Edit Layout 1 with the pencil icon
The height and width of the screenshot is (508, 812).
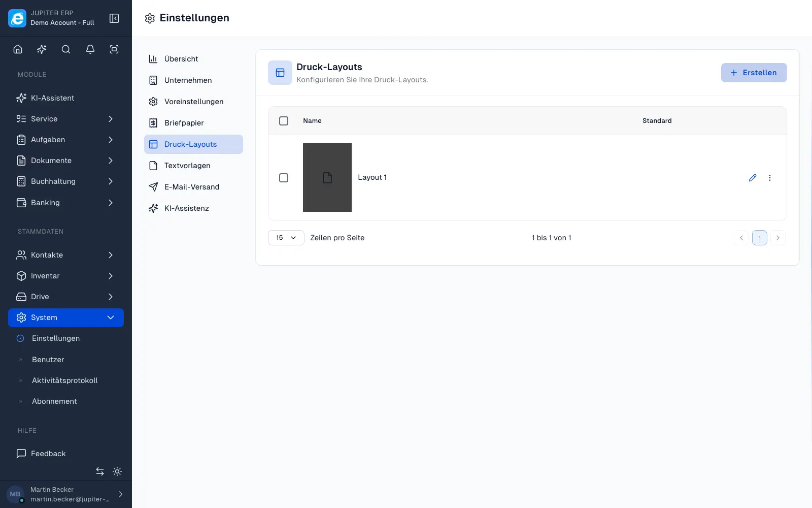pos(753,178)
